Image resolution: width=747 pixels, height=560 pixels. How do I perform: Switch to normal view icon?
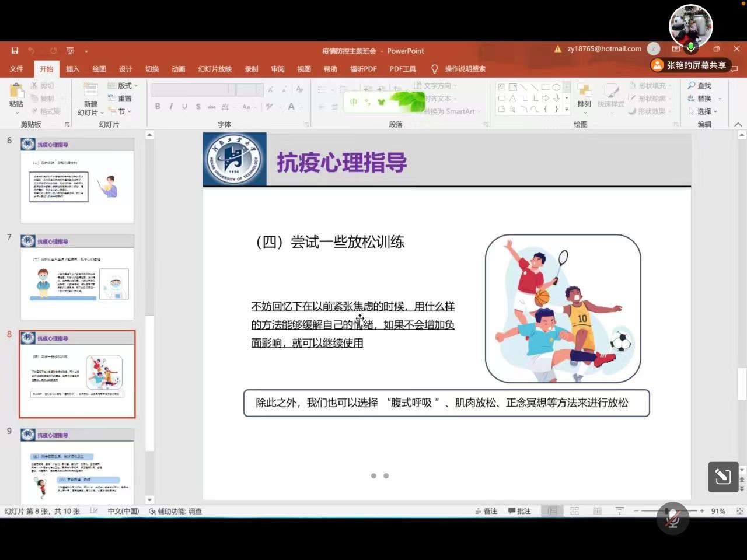(x=552, y=511)
